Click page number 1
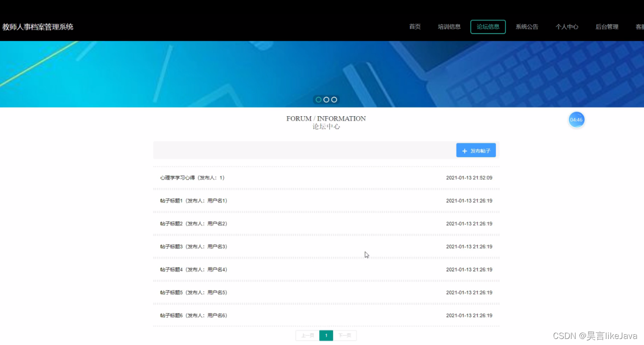The width and height of the screenshot is (644, 345). coord(326,335)
